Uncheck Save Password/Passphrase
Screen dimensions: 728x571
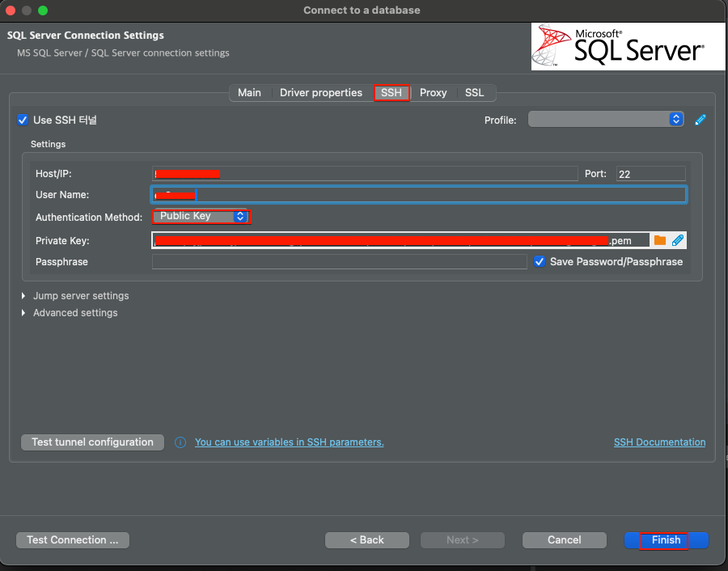tap(540, 261)
